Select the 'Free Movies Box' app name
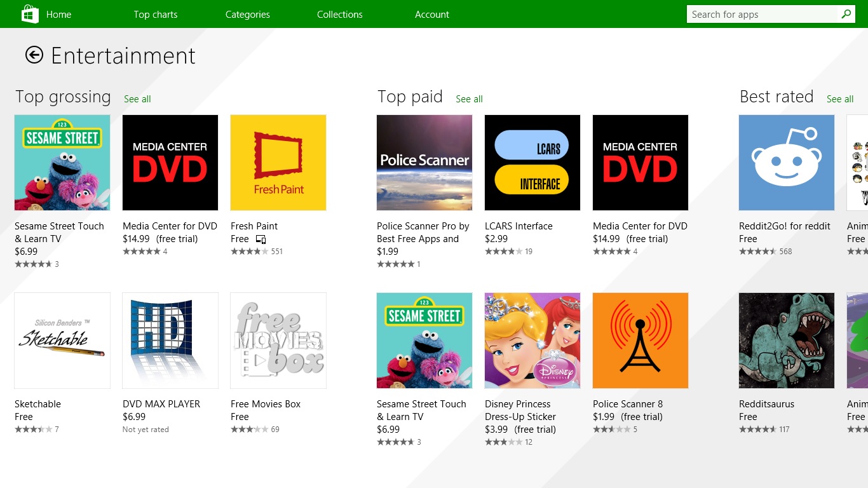The image size is (868, 488). tap(266, 404)
